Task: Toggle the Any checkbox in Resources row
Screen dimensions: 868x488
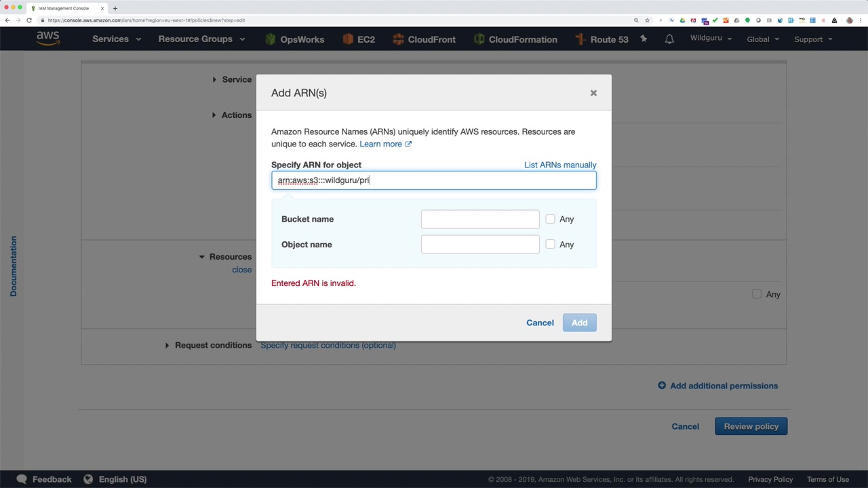Action: click(757, 294)
